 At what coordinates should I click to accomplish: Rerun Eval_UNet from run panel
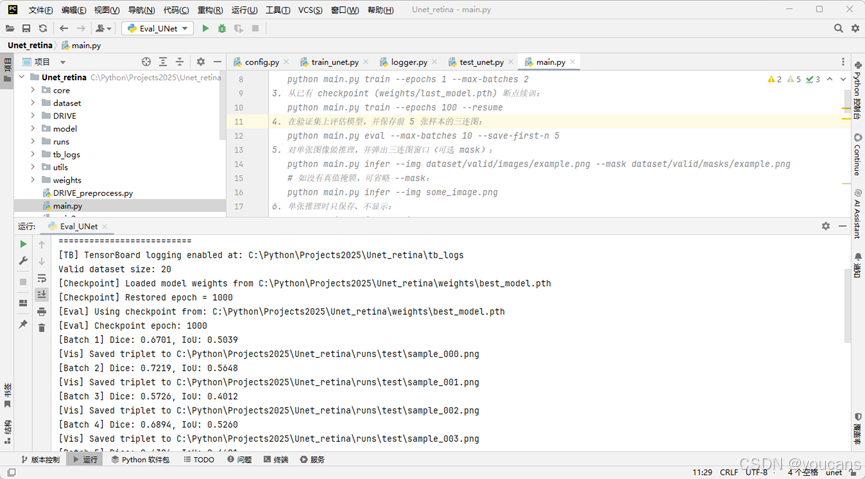pos(23,244)
